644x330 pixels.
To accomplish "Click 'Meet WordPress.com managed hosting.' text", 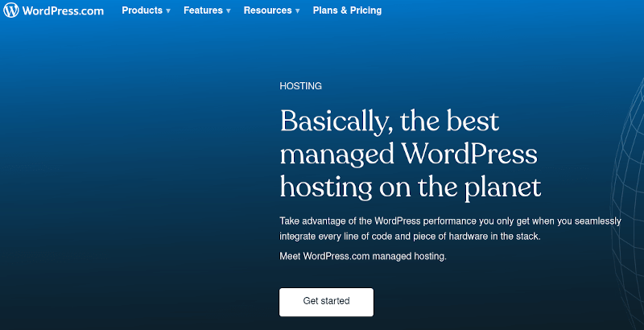I will 363,256.
